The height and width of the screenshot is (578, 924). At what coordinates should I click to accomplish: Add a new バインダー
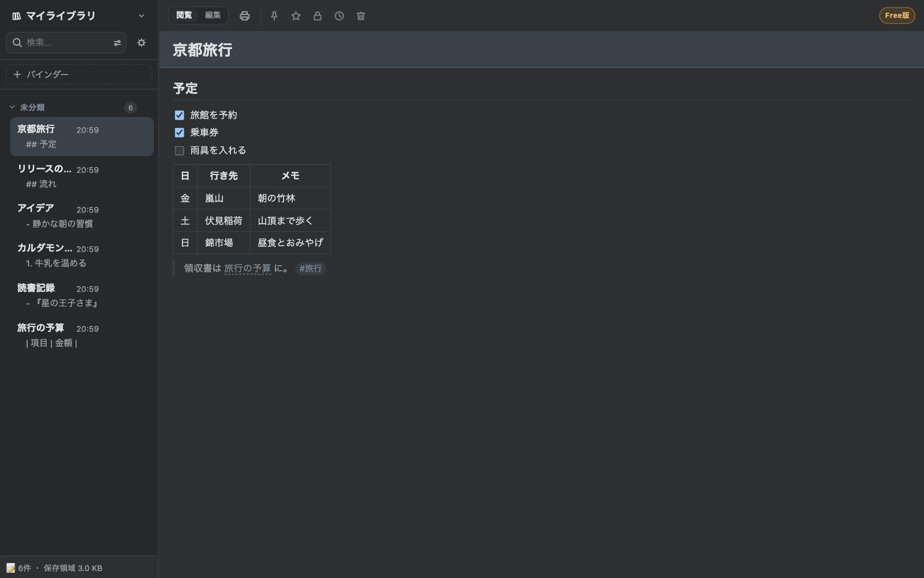(79, 75)
